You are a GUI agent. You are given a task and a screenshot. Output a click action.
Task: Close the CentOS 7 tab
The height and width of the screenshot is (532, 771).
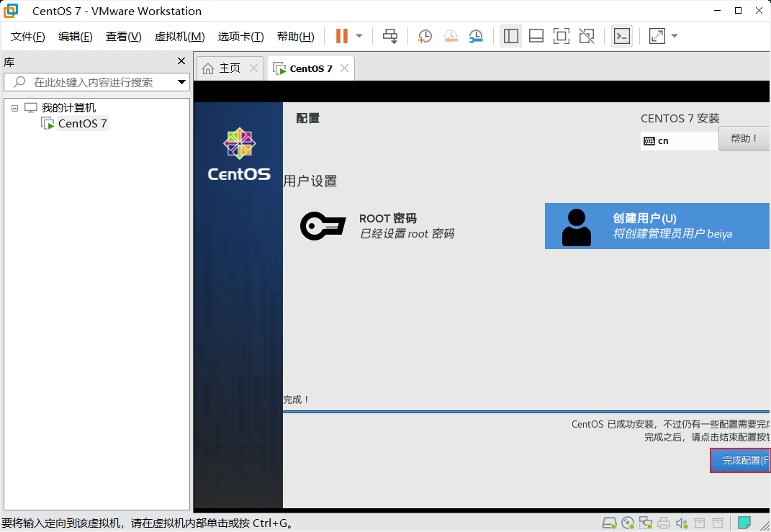[x=345, y=68]
